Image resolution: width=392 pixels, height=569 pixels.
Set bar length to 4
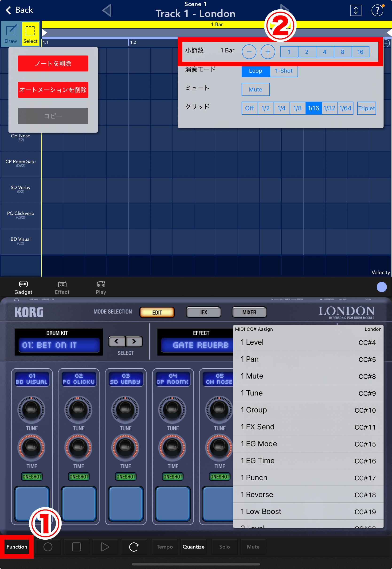point(325,52)
